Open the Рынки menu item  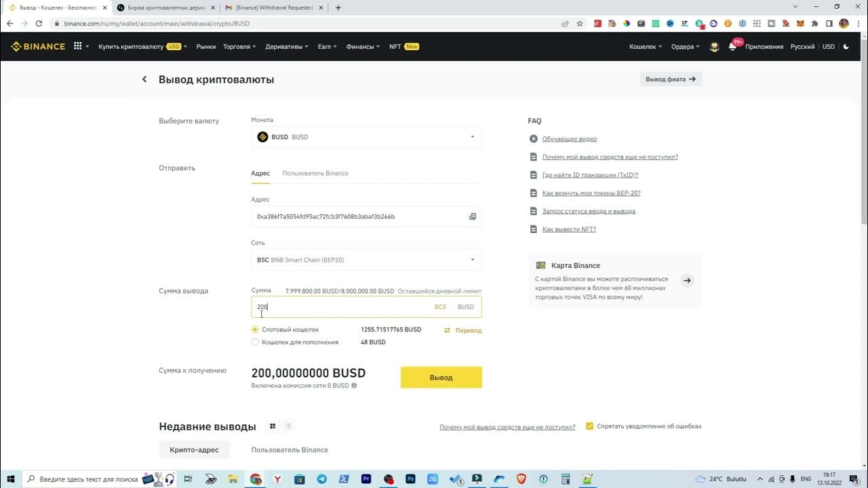[206, 47]
